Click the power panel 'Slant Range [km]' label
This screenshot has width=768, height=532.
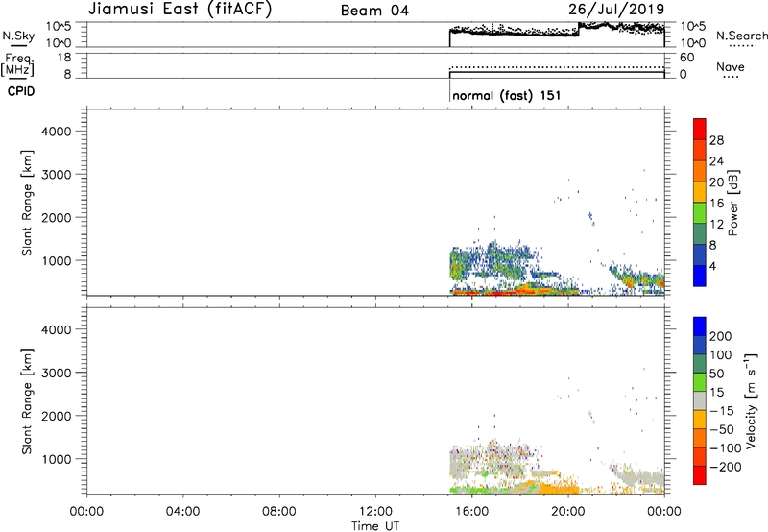(27, 203)
